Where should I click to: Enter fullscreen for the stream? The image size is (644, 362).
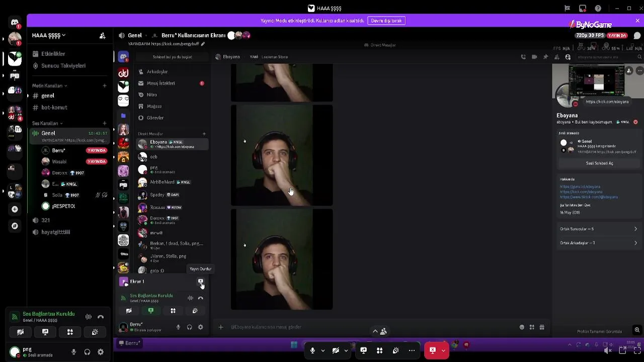pos(636,350)
